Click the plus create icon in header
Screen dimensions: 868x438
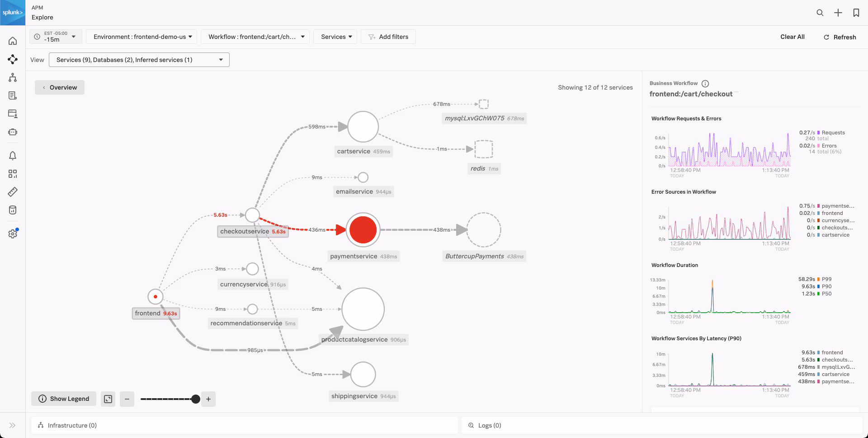838,13
